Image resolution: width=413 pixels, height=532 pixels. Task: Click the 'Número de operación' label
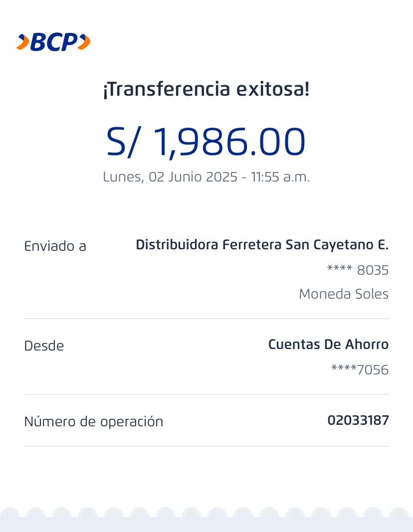coord(93,422)
